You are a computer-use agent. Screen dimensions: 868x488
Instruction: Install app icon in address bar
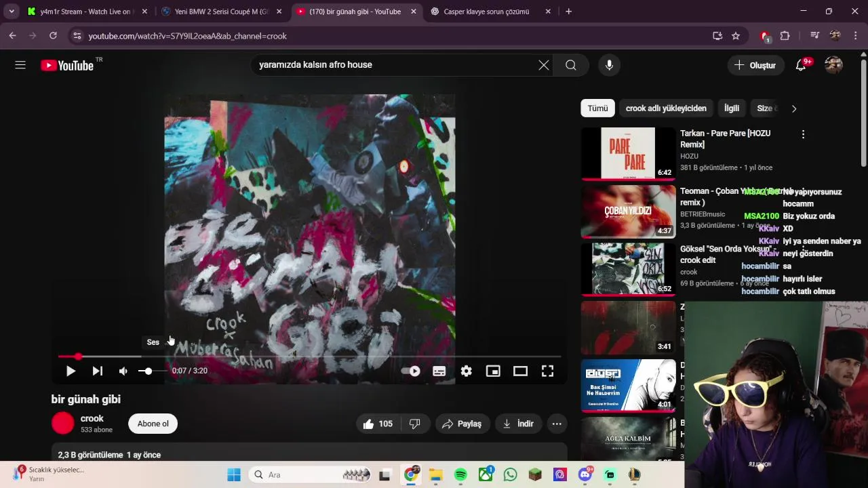[x=717, y=36]
